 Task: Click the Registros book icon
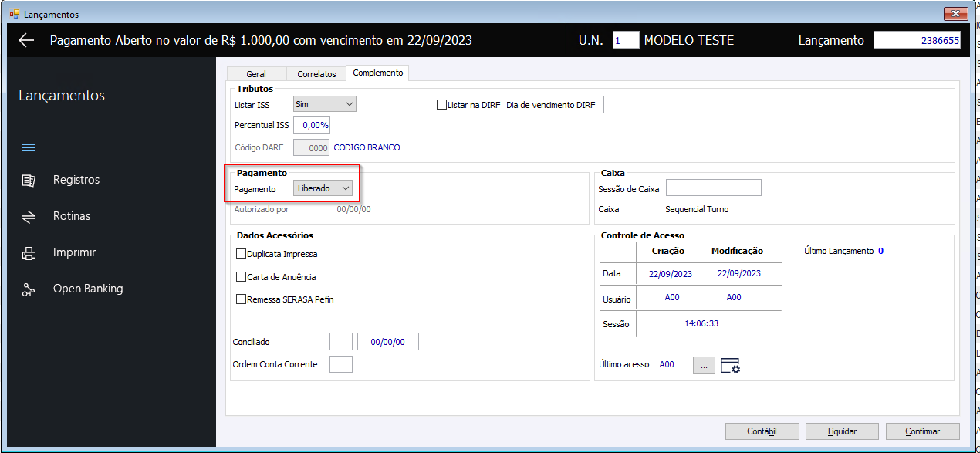[x=29, y=180]
